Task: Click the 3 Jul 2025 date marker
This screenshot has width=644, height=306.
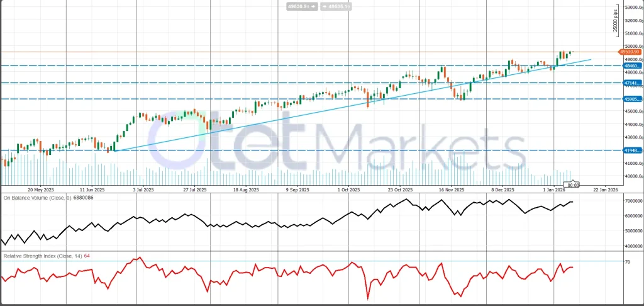Action: tap(145, 189)
